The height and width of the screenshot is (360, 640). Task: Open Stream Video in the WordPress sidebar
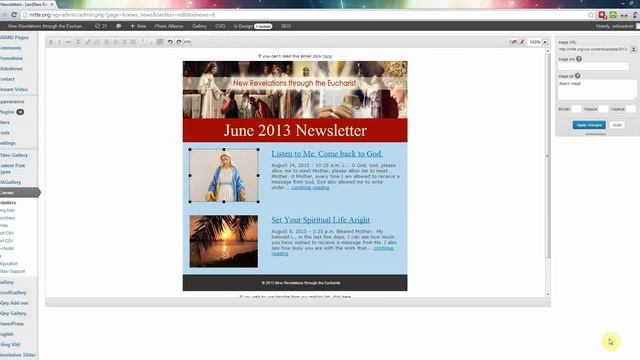coord(14,89)
